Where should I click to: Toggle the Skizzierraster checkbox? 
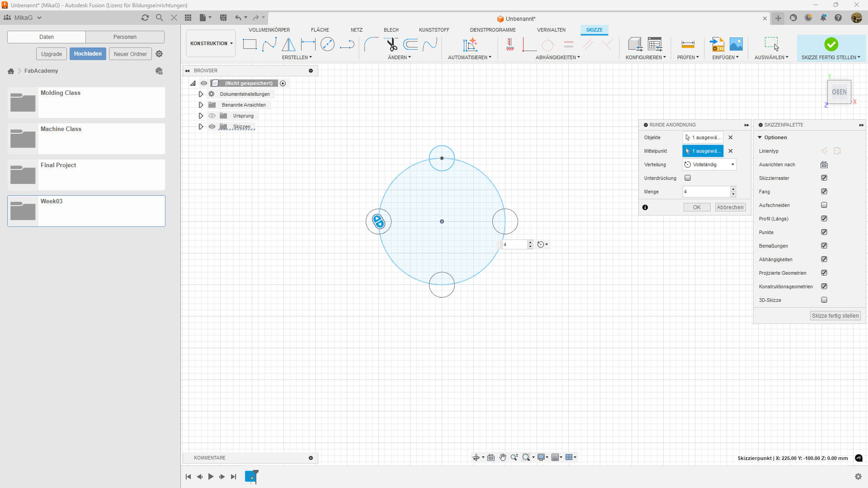pyautogui.click(x=824, y=178)
